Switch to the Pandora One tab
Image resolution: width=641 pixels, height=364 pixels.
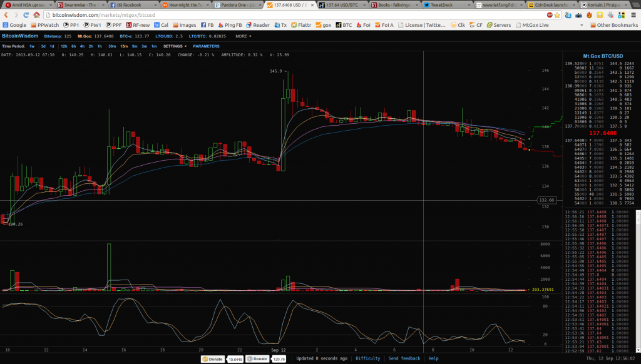click(x=237, y=5)
